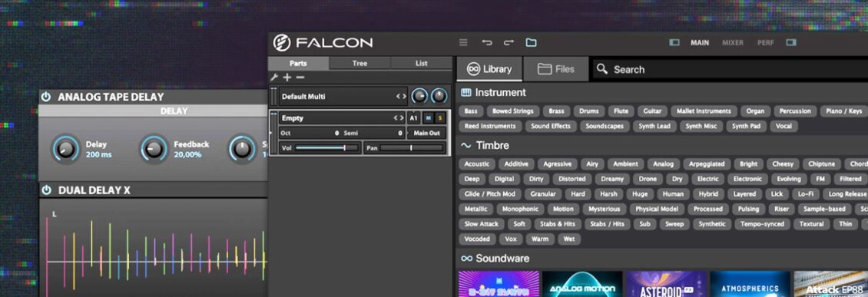Collapse the Instrument tag section
This screenshot has height=297, width=868.
click(466, 93)
